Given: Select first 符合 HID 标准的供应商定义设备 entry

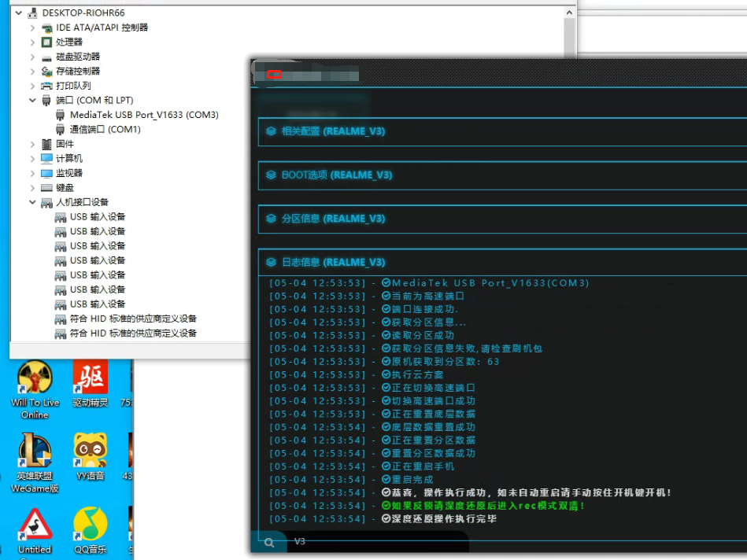Looking at the screenshot, I should 133,319.
